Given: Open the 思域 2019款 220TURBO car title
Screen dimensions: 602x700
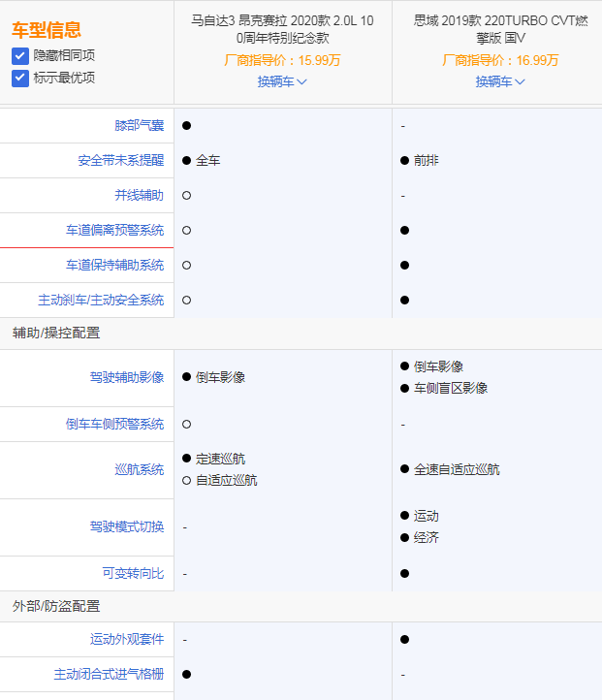Looking at the screenshot, I should point(500,29).
